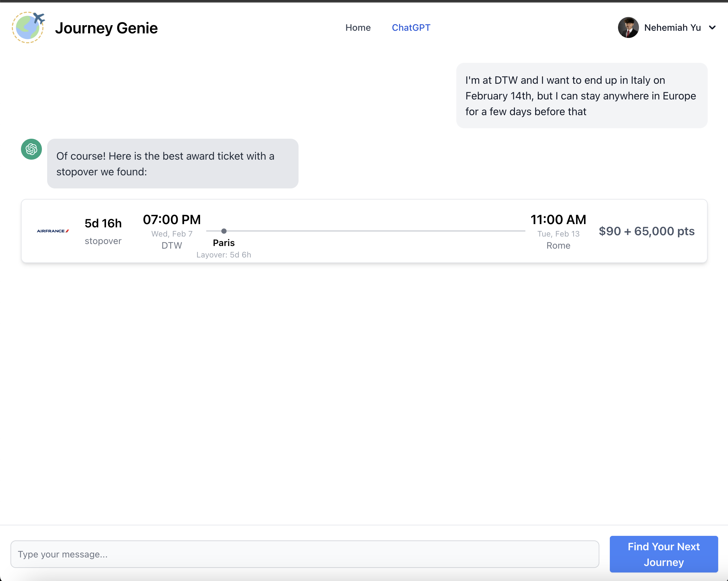Viewport: 728px width, 581px height.
Task: Click the assistant's award ticket reply bubble
Action: (x=173, y=164)
